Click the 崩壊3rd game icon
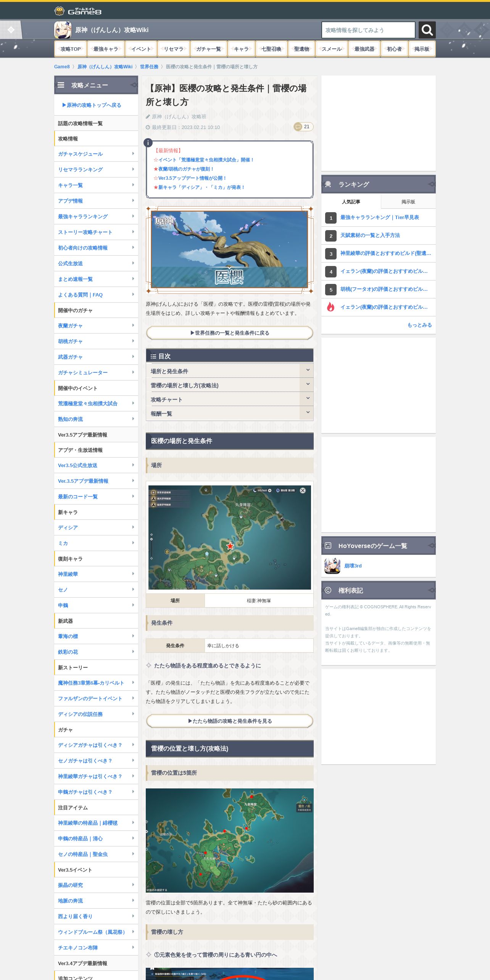490x980 pixels. coord(332,566)
